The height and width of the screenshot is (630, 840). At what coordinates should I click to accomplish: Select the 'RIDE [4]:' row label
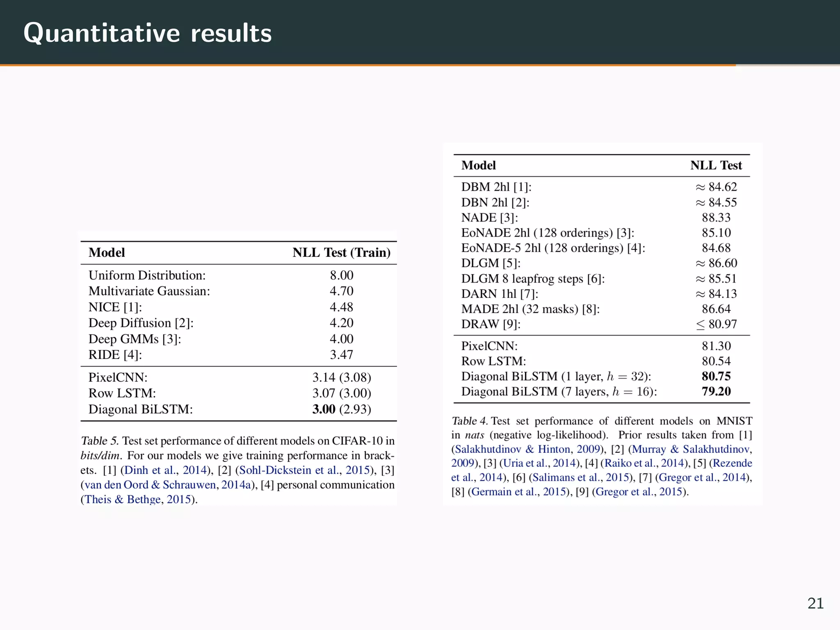pyautogui.click(x=115, y=355)
